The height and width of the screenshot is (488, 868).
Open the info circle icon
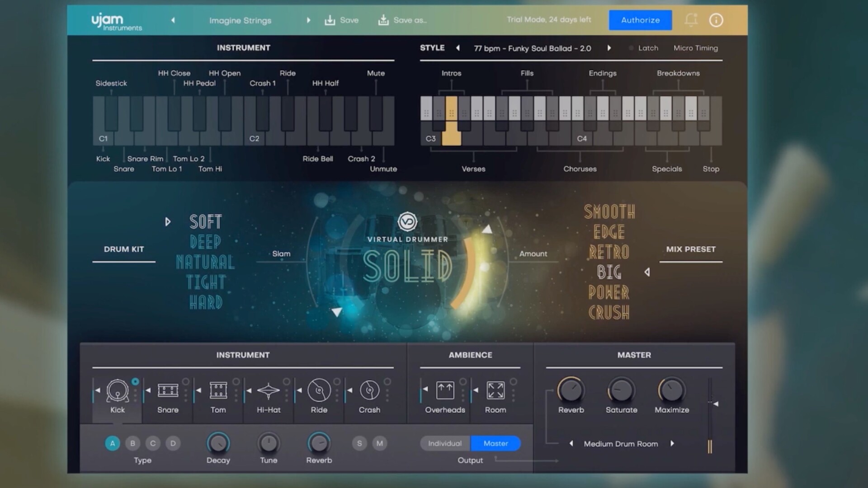(x=716, y=20)
